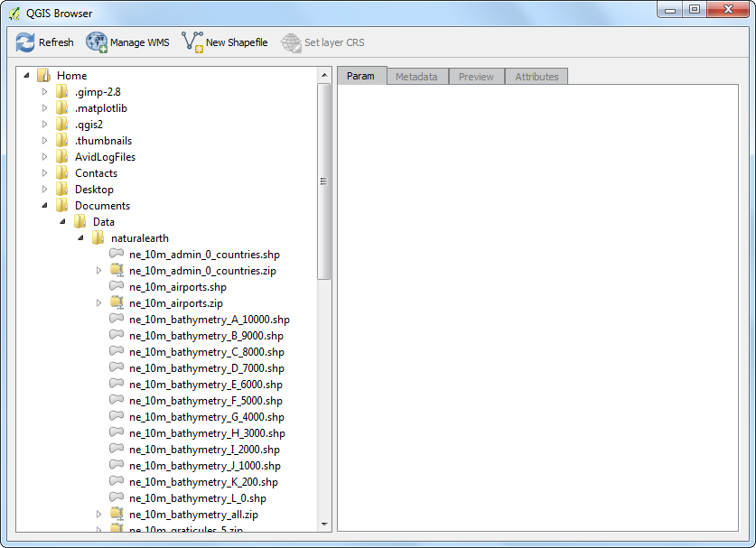Maximize the QGIS Browser window
This screenshot has width=756, height=548.
[695, 10]
